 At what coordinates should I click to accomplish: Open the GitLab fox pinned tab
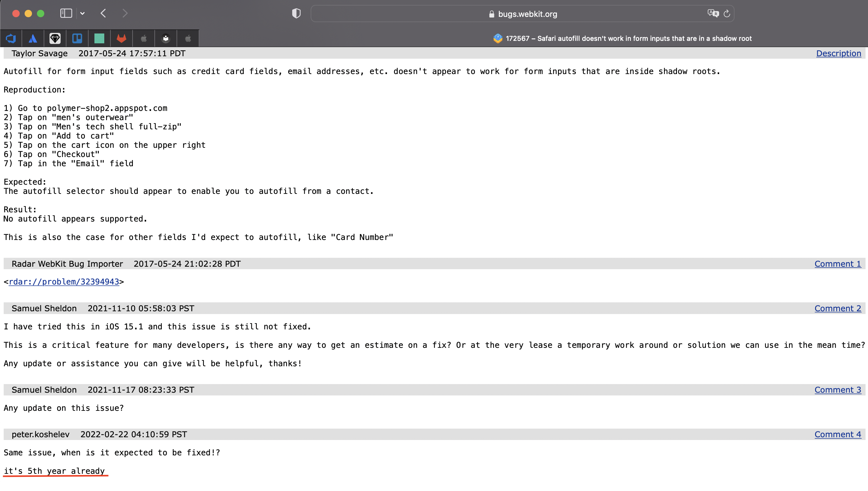[x=121, y=38]
